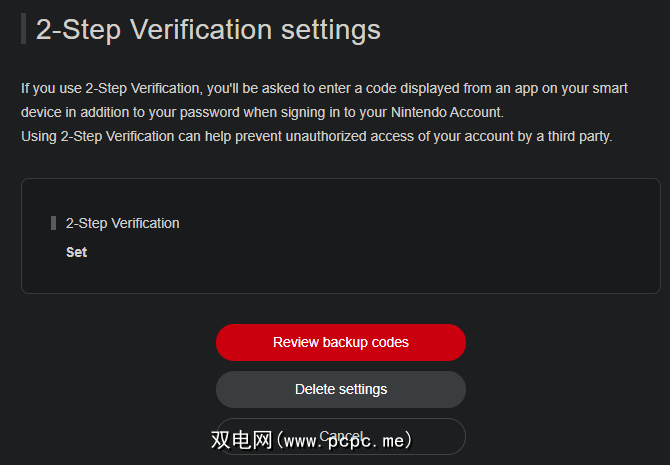Click the red Review backup codes button

[341, 342]
